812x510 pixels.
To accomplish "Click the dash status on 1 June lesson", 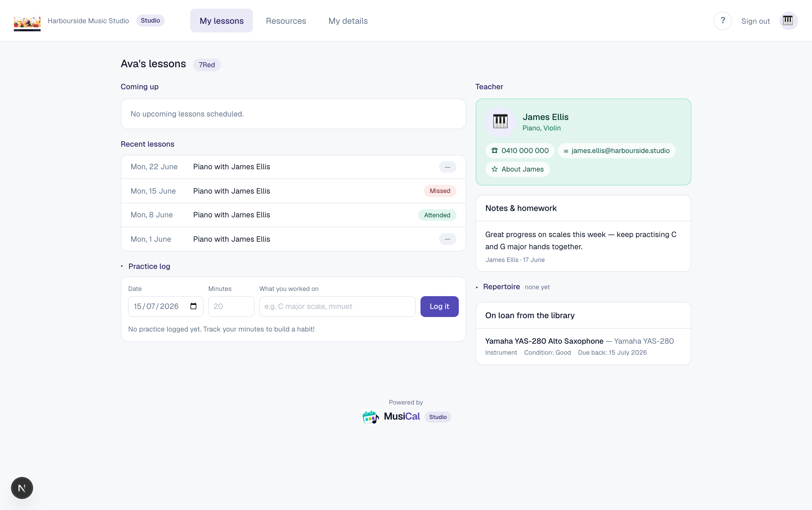I will tap(447, 239).
